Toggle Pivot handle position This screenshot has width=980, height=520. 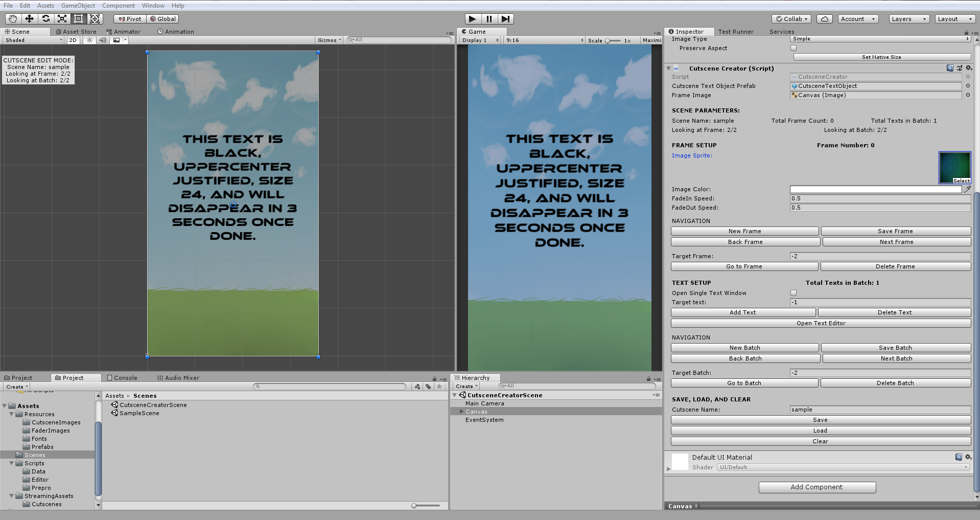pos(130,19)
